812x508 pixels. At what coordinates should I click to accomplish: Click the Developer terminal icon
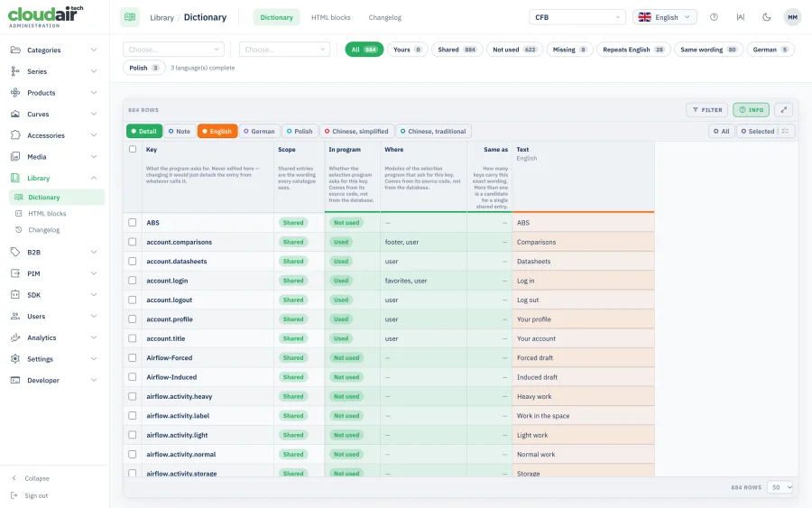point(15,380)
